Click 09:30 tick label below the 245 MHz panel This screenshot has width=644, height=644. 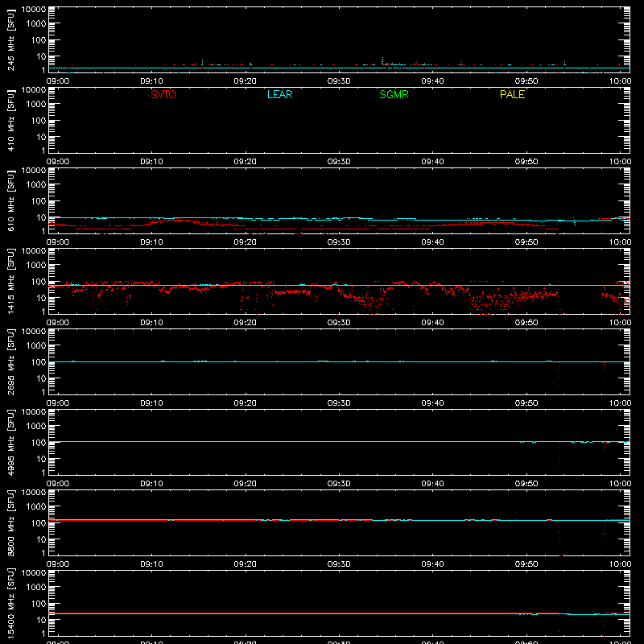[339, 81]
